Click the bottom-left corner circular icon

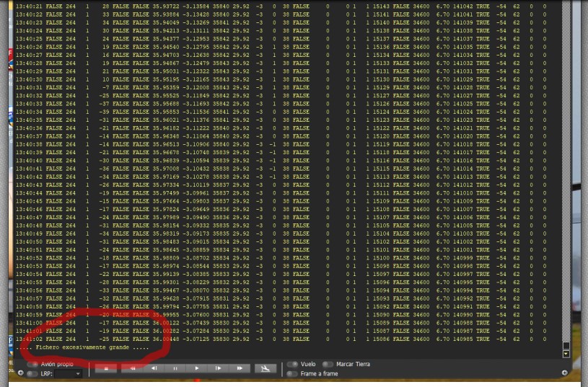click(20, 373)
